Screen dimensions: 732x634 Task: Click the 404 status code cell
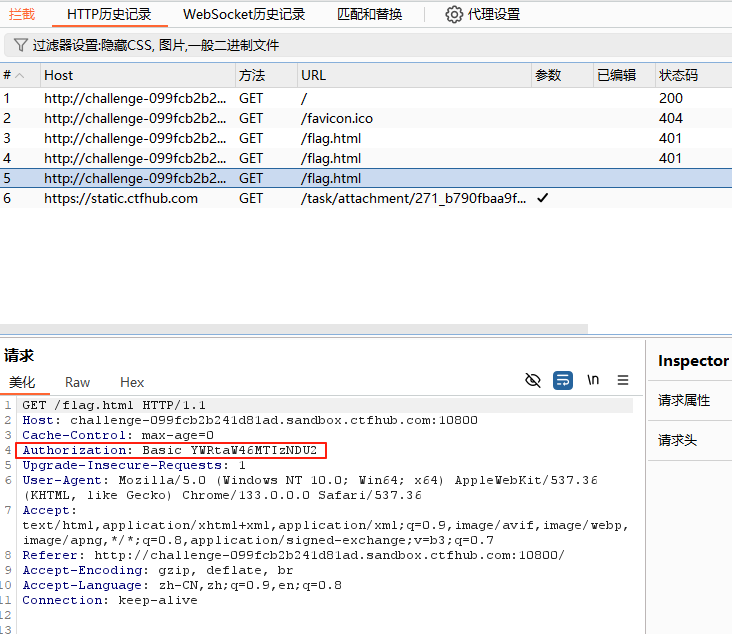point(671,119)
